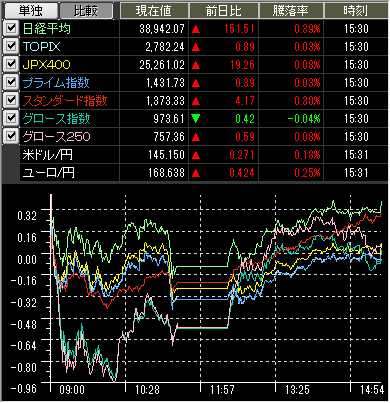The height and width of the screenshot is (403, 390).
Task: Toggle the グロース250 checkbox
Action: pyautogui.click(x=11, y=136)
